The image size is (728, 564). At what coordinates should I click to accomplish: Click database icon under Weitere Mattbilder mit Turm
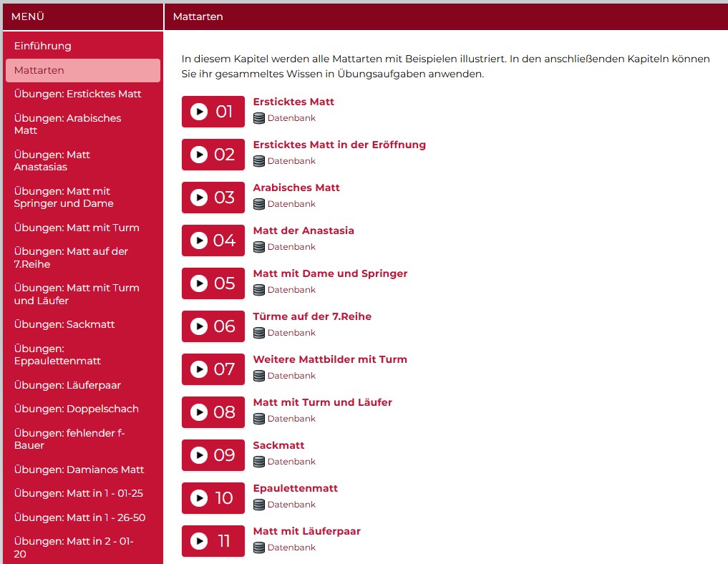[x=259, y=376]
